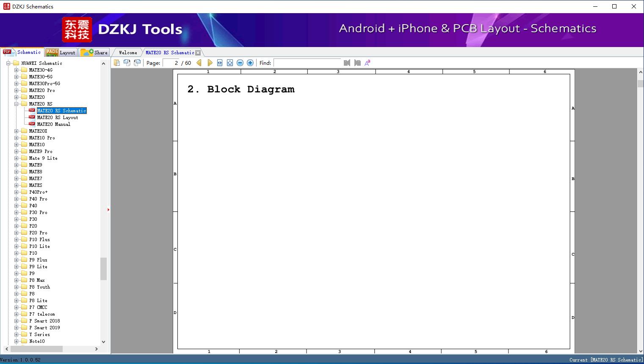The height and width of the screenshot is (364, 644).
Task: Click the PDF icon of MATE20 Manual
Action: [x=32, y=124]
